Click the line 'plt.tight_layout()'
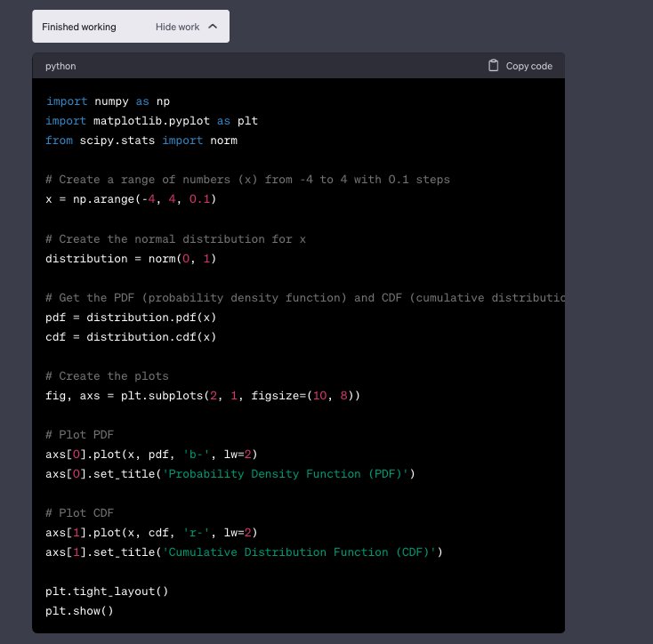The width and height of the screenshot is (653, 644). click(x=107, y=592)
